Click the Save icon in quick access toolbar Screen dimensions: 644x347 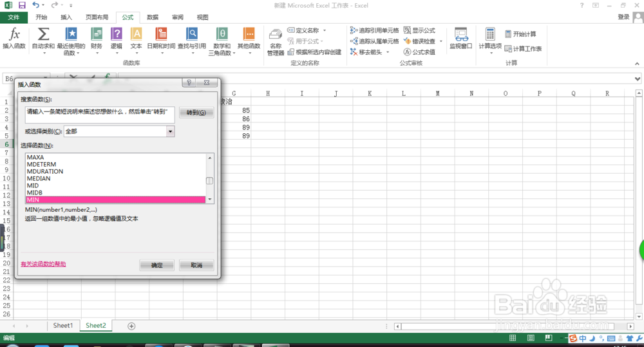(22, 5)
